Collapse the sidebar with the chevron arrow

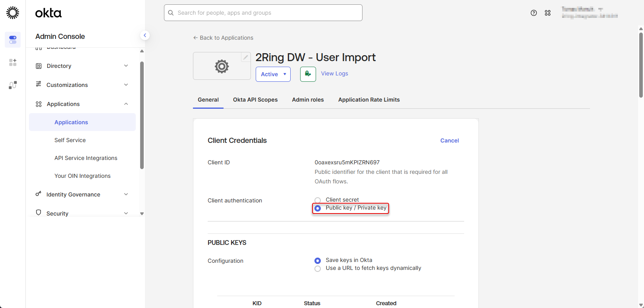coord(145,35)
